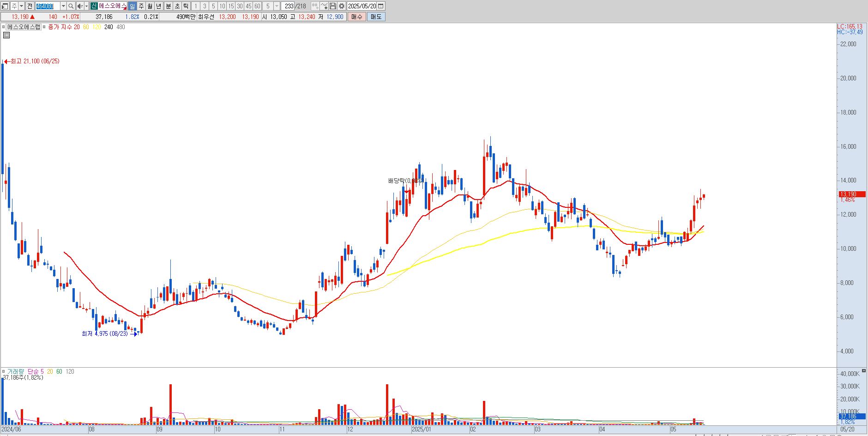The height and width of the screenshot is (436, 868).
Task: Click the 거래량 volume panel label
Action: (15, 371)
